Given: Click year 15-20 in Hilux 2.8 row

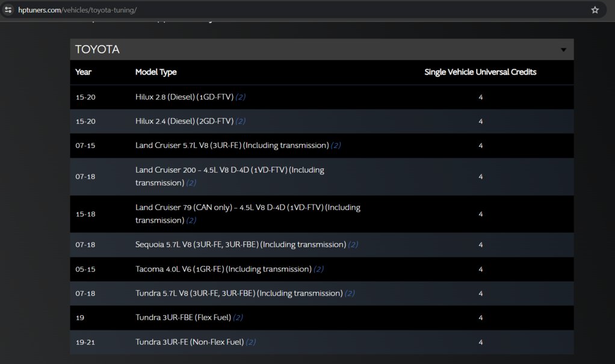Looking at the screenshot, I should click(85, 97).
